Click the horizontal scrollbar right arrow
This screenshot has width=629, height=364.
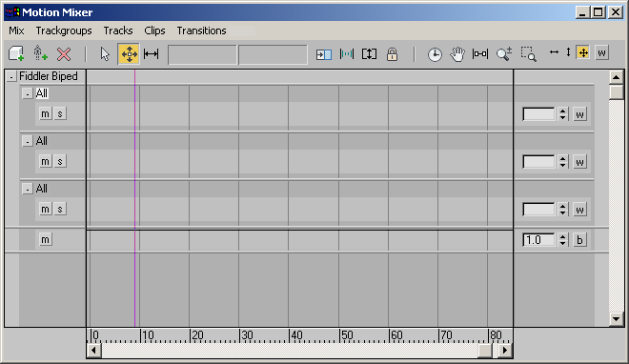coord(505,351)
